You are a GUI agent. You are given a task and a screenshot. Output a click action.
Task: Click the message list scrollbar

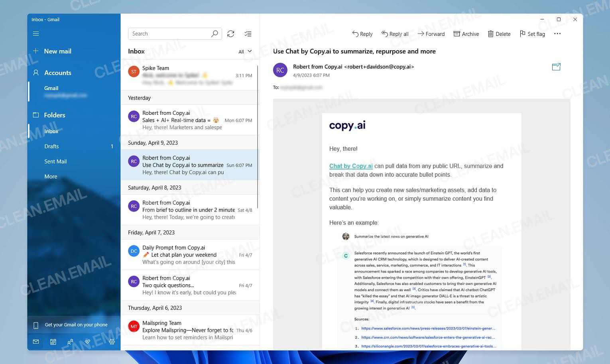(x=258, y=138)
